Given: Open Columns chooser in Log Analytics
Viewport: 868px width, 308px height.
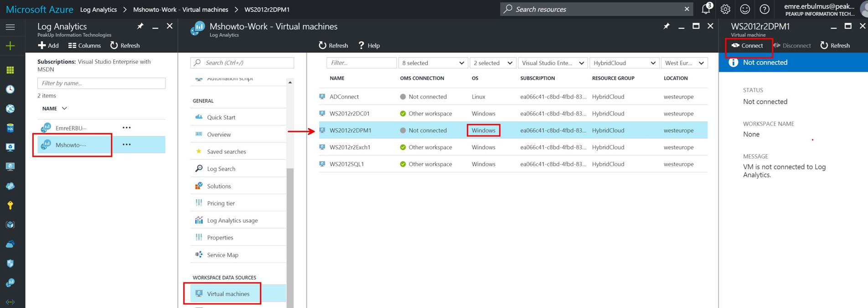Looking at the screenshot, I should pyautogui.click(x=84, y=46).
